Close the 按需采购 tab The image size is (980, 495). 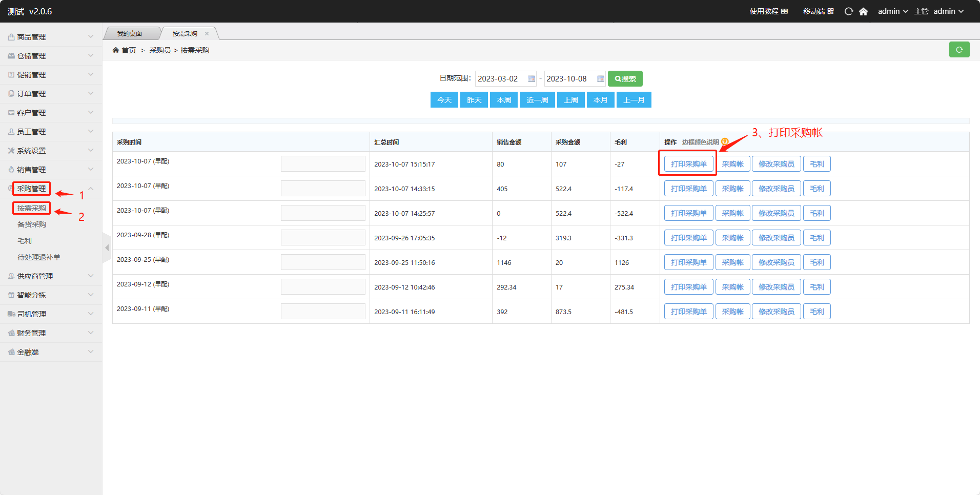pos(207,34)
